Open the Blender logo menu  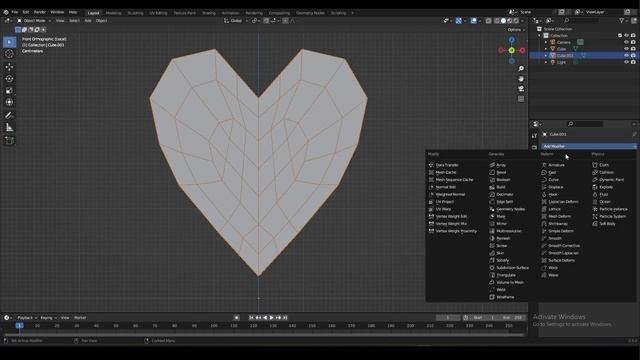(6, 12)
